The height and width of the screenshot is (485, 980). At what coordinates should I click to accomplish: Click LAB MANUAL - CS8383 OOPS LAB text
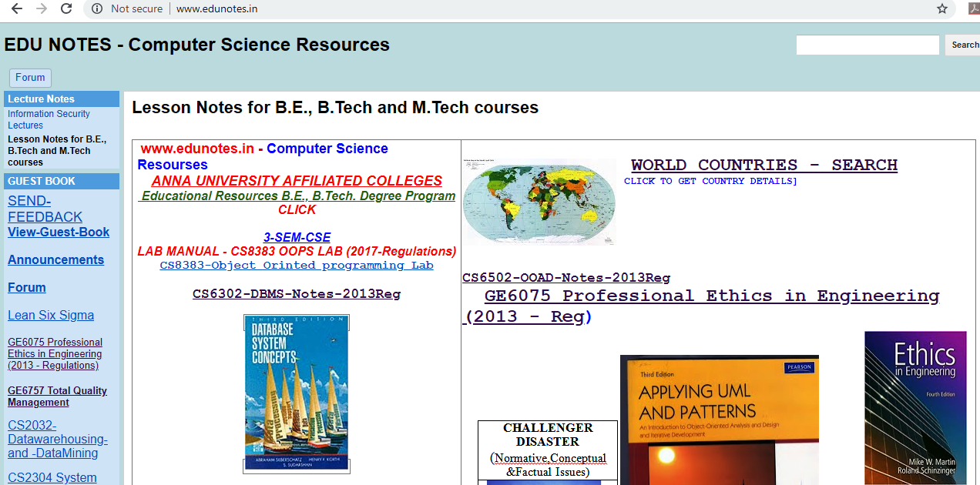(x=297, y=251)
